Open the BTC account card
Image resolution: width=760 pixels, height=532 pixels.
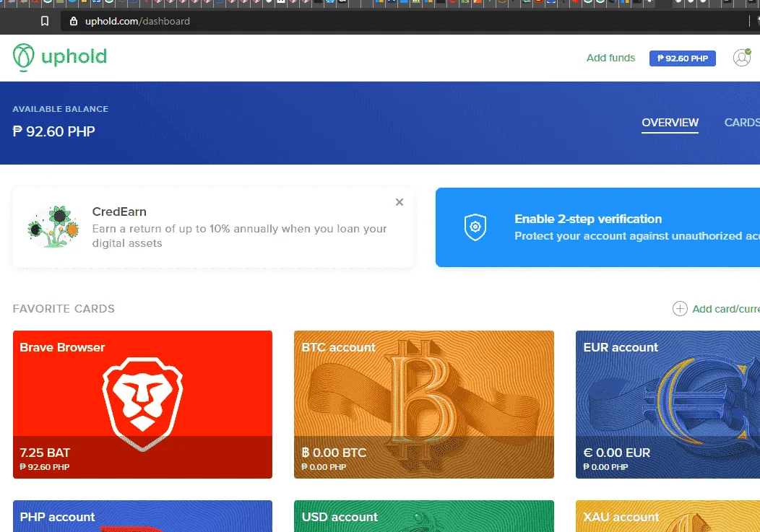pyautogui.click(x=424, y=404)
